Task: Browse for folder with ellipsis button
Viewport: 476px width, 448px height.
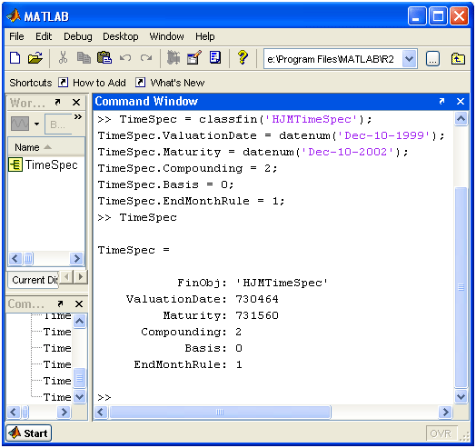Action: tap(432, 59)
